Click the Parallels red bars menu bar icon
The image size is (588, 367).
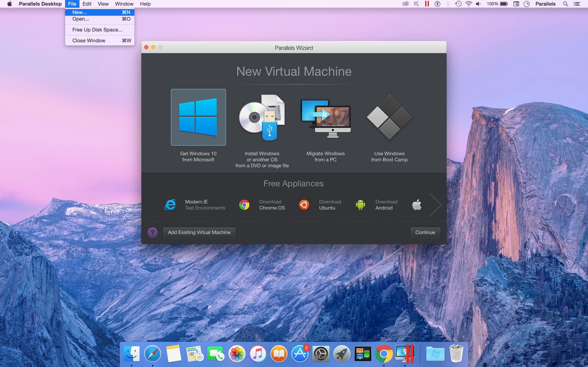[x=427, y=4]
